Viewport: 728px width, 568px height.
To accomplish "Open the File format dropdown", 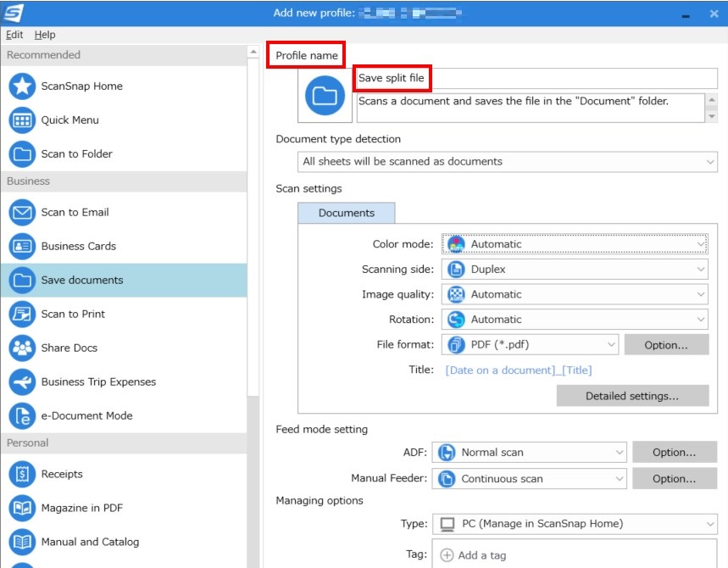I will 530,344.
